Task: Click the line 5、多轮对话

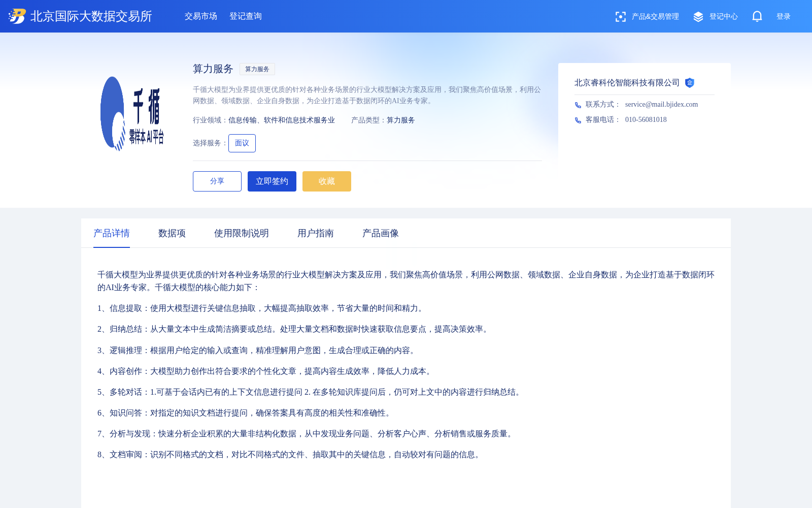Action: tap(311, 392)
